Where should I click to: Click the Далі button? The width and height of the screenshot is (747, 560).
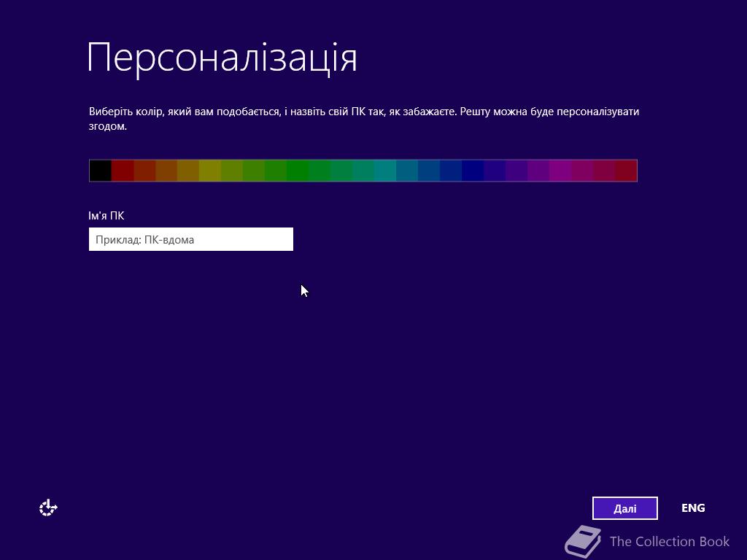tap(624, 508)
